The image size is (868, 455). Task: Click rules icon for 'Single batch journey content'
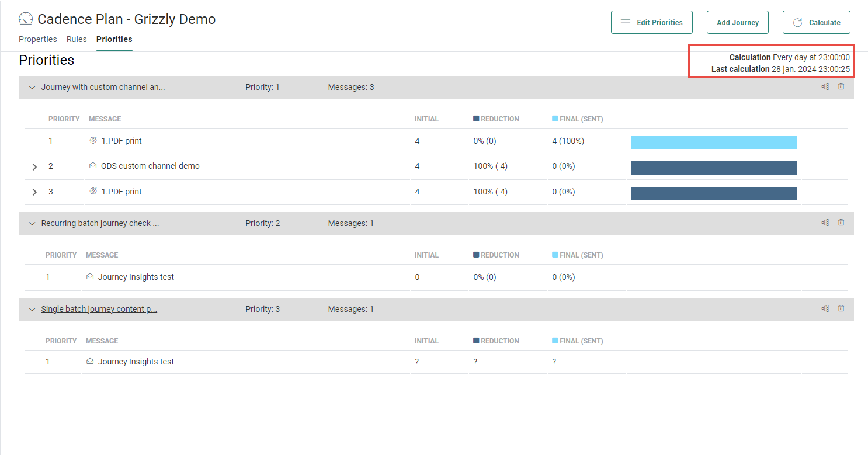[825, 308]
